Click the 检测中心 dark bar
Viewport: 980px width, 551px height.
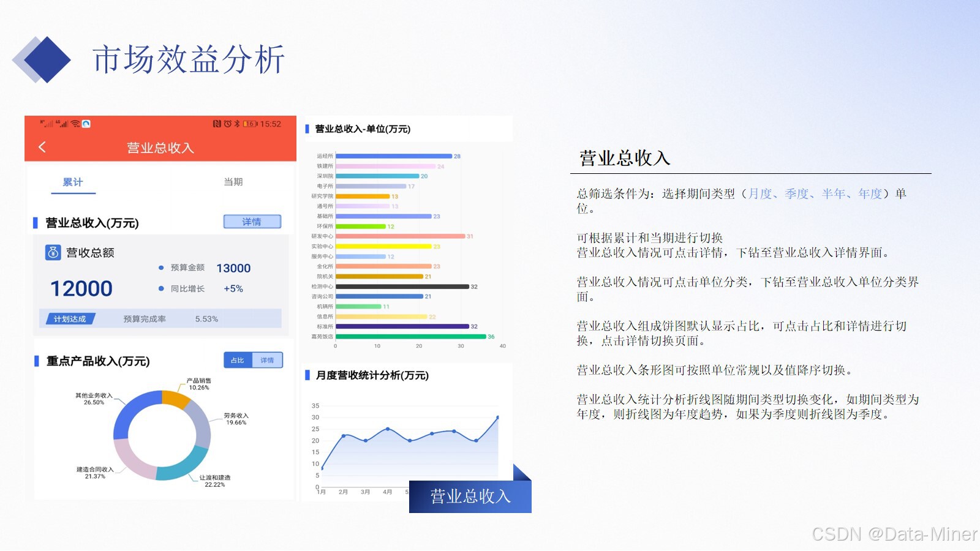tap(402, 286)
